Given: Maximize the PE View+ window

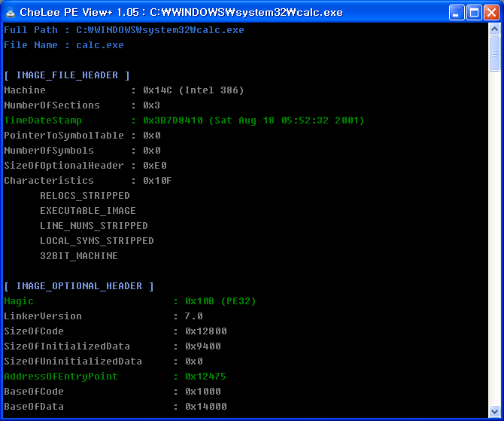Looking at the screenshot, I should point(474,13).
